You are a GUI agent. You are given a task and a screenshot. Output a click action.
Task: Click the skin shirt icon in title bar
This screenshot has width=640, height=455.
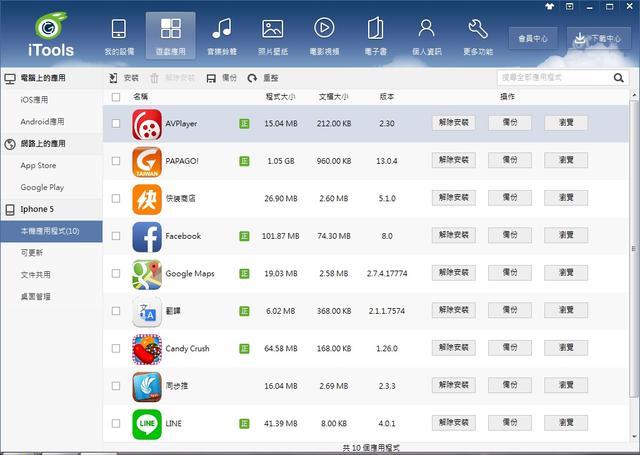click(x=549, y=6)
